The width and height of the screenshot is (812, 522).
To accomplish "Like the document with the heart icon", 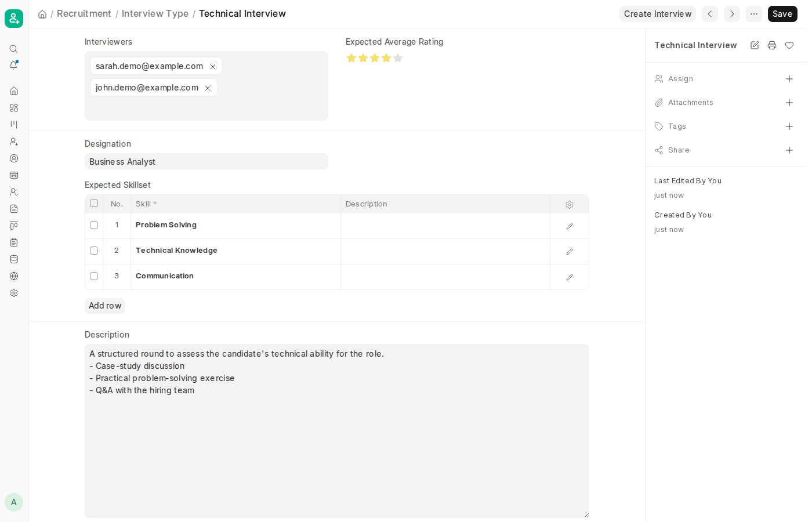I will pyautogui.click(x=789, y=45).
